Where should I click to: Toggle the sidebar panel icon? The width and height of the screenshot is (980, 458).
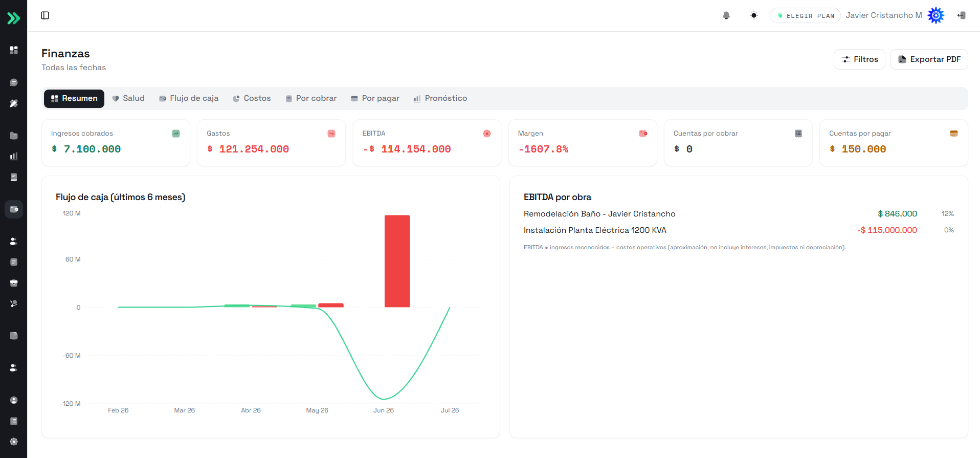[45, 15]
